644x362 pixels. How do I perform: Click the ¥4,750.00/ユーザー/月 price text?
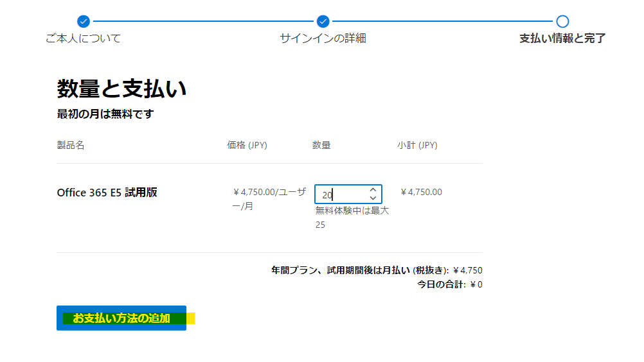pyautogui.click(x=269, y=199)
